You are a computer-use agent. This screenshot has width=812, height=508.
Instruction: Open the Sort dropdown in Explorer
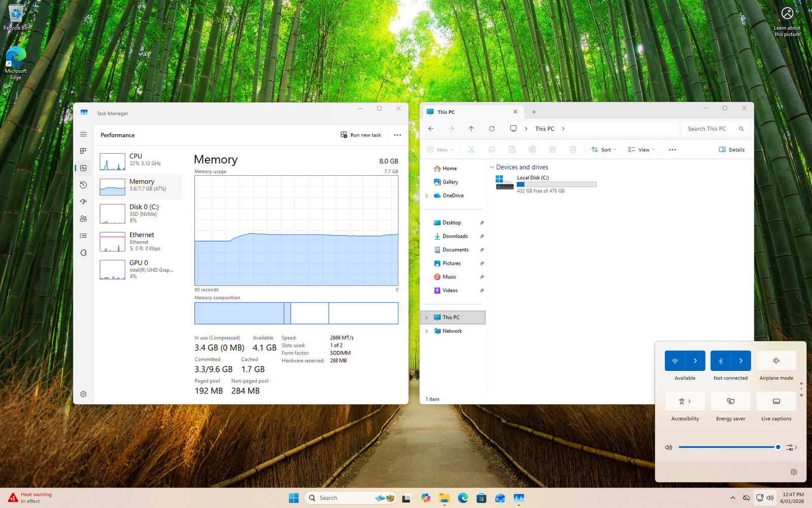pyautogui.click(x=603, y=150)
